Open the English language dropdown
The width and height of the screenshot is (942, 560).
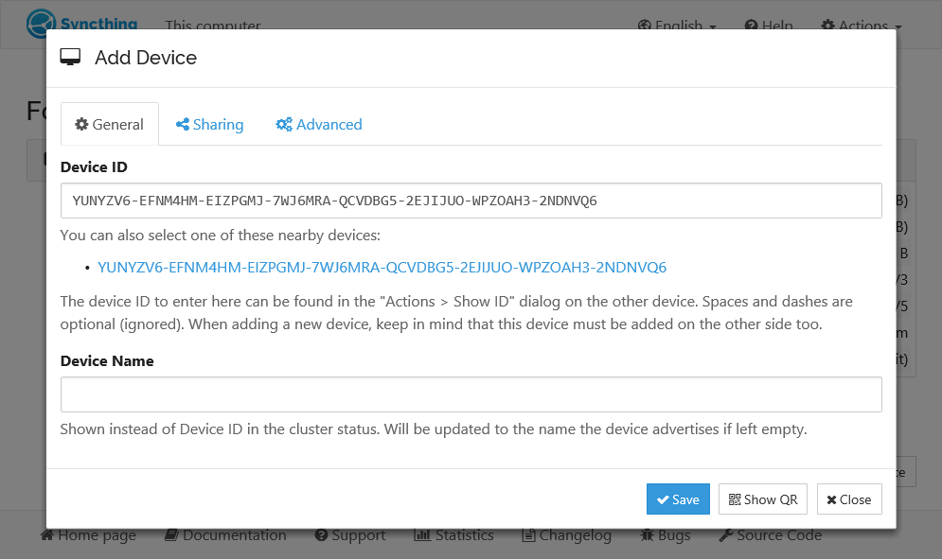pos(677,26)
